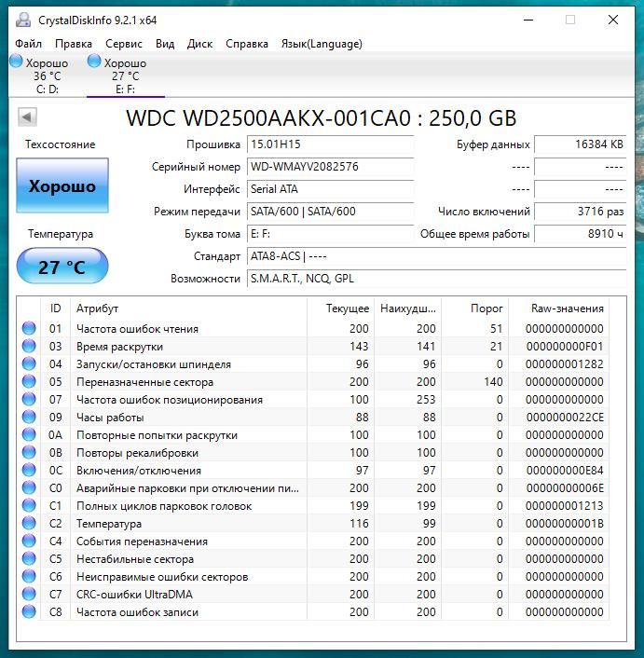This screenshot has width=644, height=658.
Task: Click status orb for attribute C1 row
Action: 29,505
